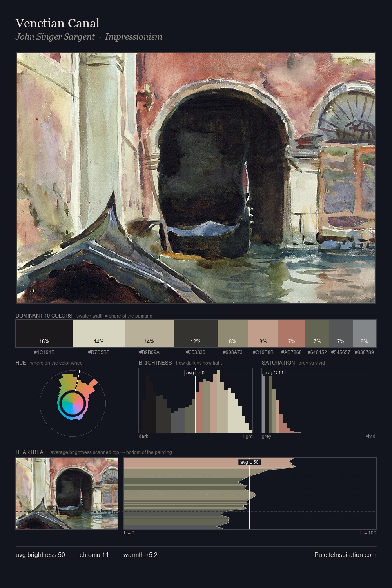Click the hue color wheel chart

(73, 403)
